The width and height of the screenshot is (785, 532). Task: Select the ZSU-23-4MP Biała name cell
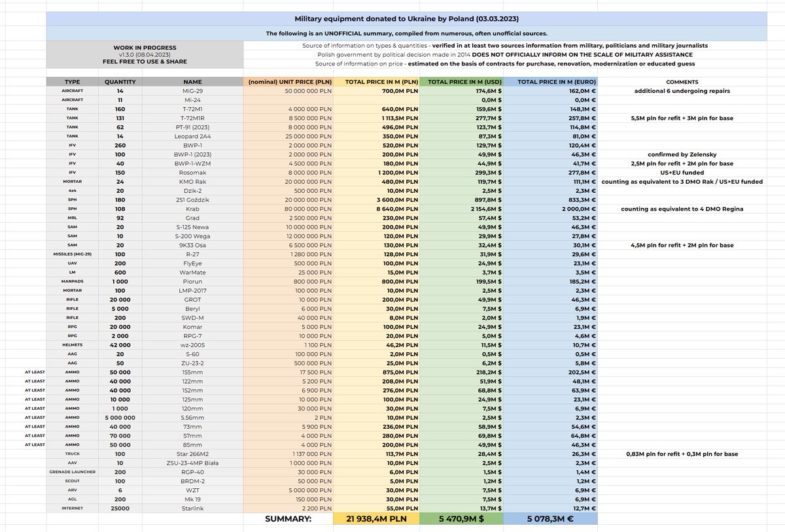coord(192,463)
